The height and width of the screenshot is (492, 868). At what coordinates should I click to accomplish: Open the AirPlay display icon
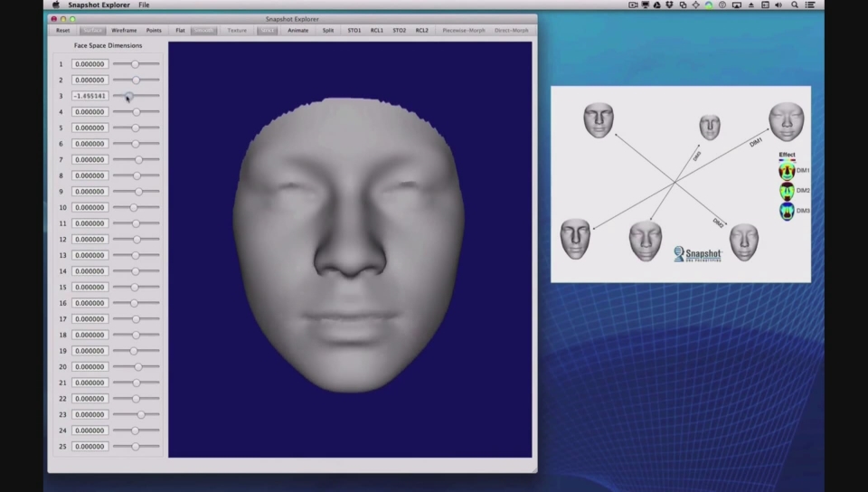point(737,5)
